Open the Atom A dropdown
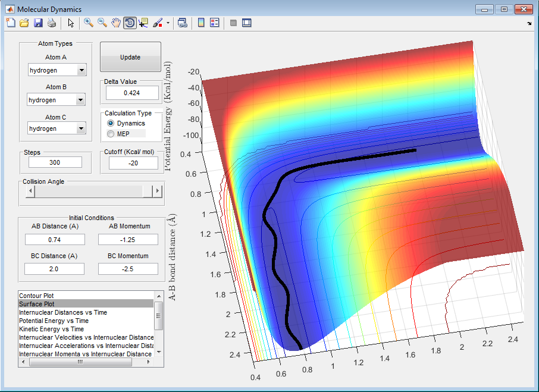 (x=82, y=70)
